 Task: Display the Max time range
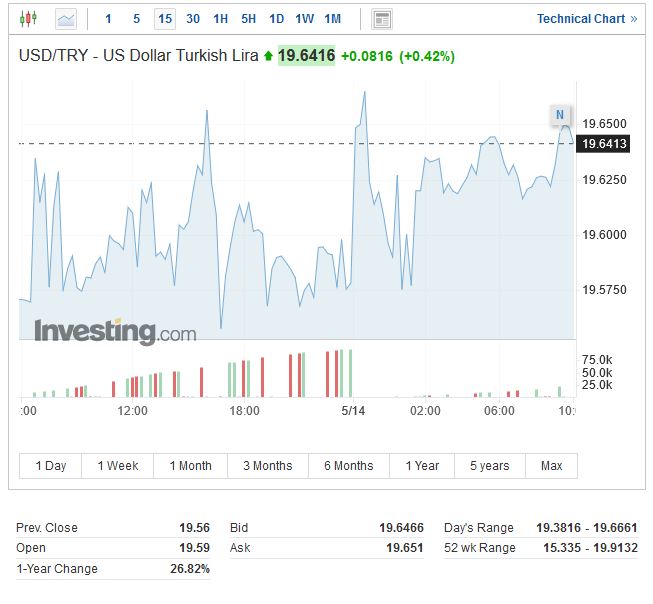coord(551,466)
